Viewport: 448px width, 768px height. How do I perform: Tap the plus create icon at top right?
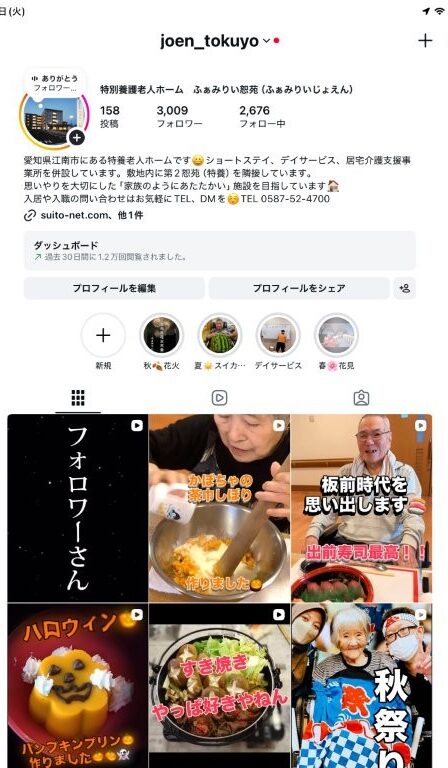(x=425, y=41)
